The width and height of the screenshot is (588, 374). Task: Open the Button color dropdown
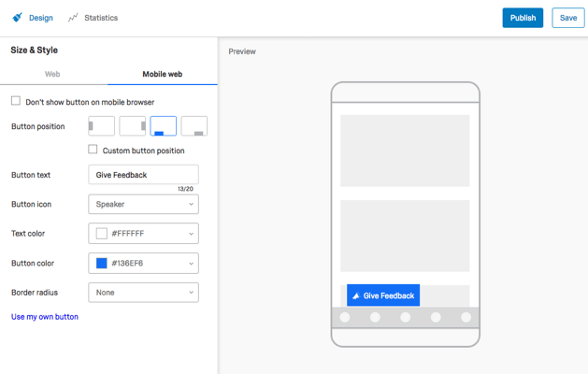(x=143, y=263)
